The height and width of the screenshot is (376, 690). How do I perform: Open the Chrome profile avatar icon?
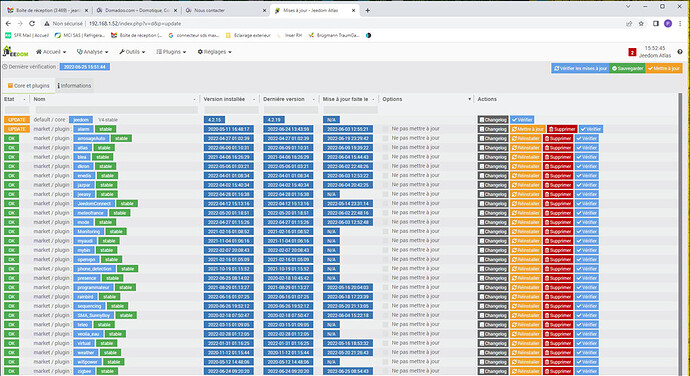point(668,24)
